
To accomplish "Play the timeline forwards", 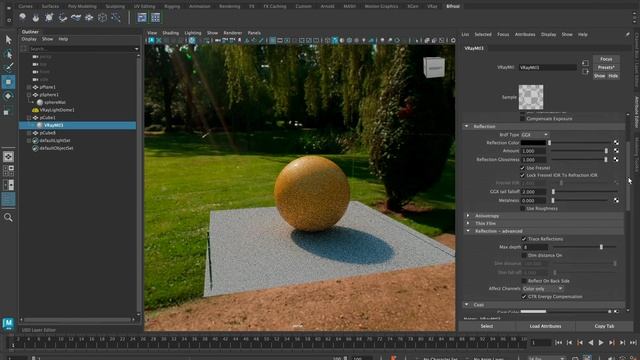I will tap(601, 343).
